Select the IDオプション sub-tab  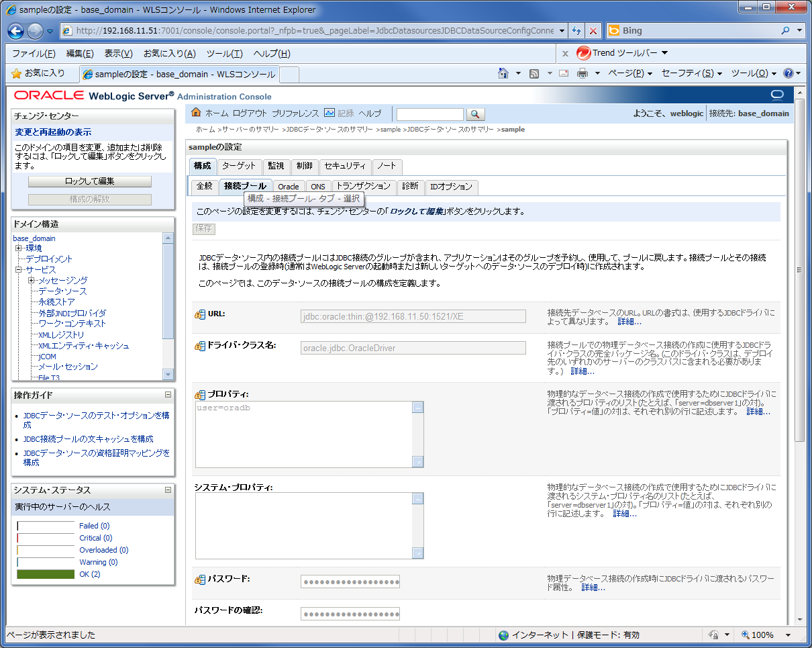[452, 187]
